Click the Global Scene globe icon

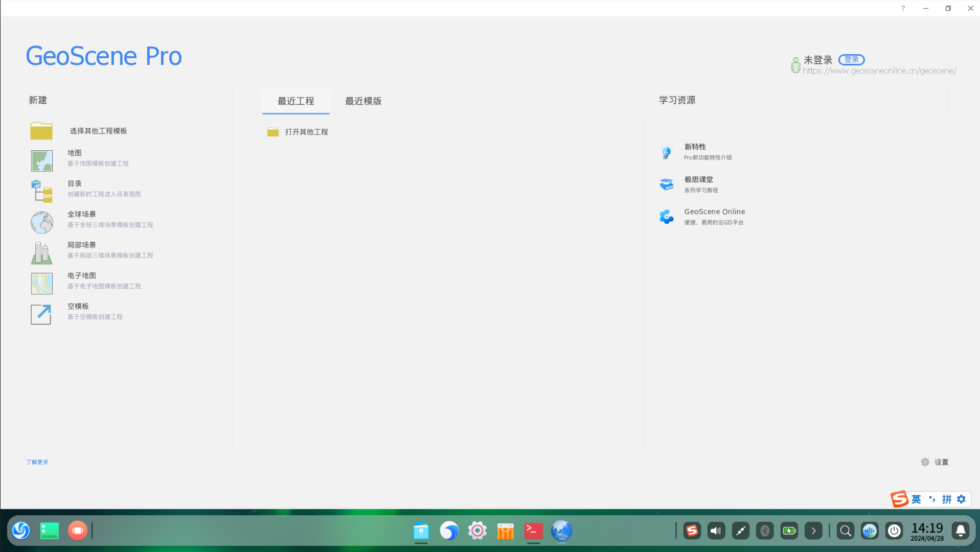click(x=41, y=222)
